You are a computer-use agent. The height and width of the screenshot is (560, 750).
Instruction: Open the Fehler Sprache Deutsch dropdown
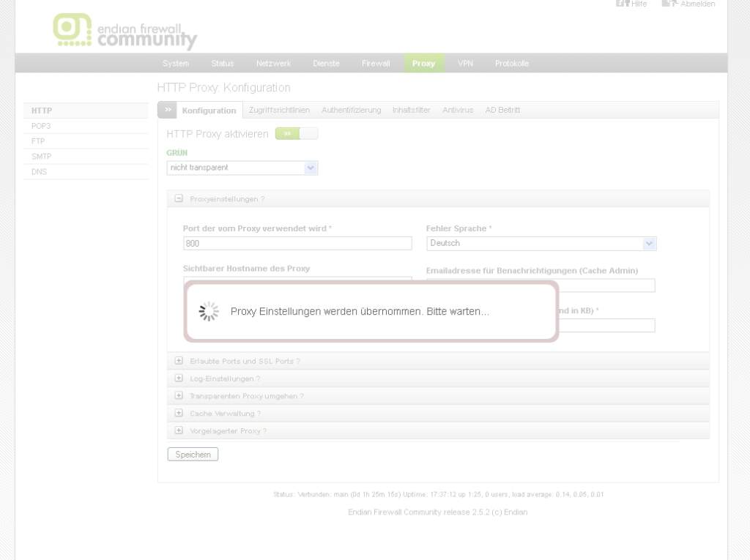point(541,243)
